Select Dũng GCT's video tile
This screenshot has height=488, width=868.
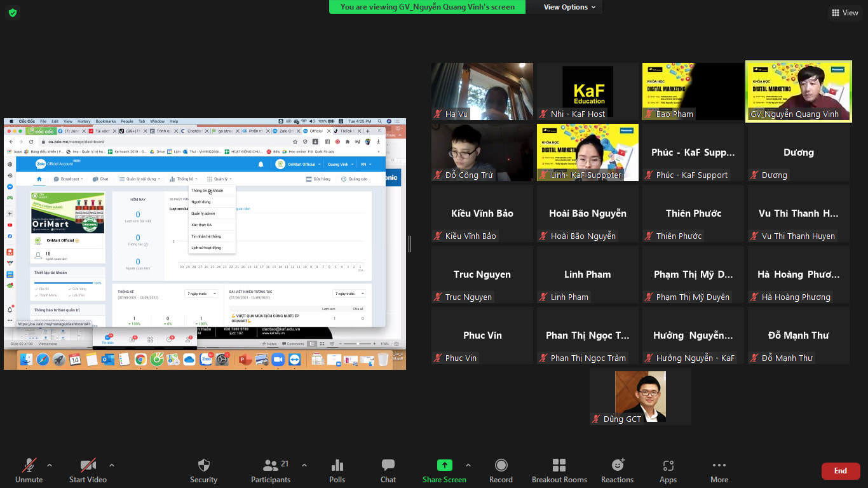coord(641,396)
